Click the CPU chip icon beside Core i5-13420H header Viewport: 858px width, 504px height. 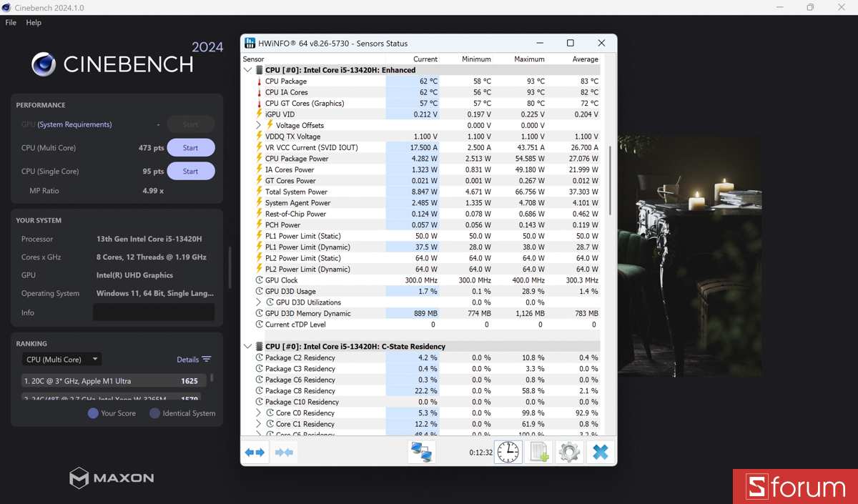tap(258, 69)
